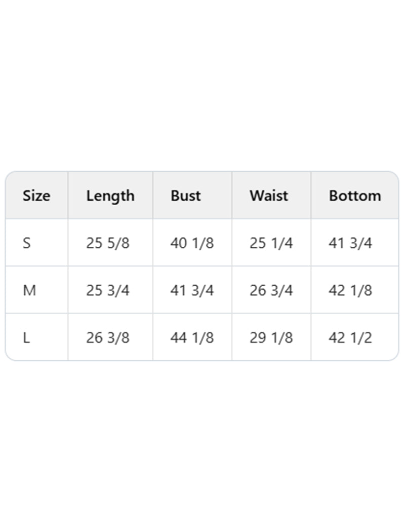Click the 41 3/4 bottom cell for S

point(350,243)
